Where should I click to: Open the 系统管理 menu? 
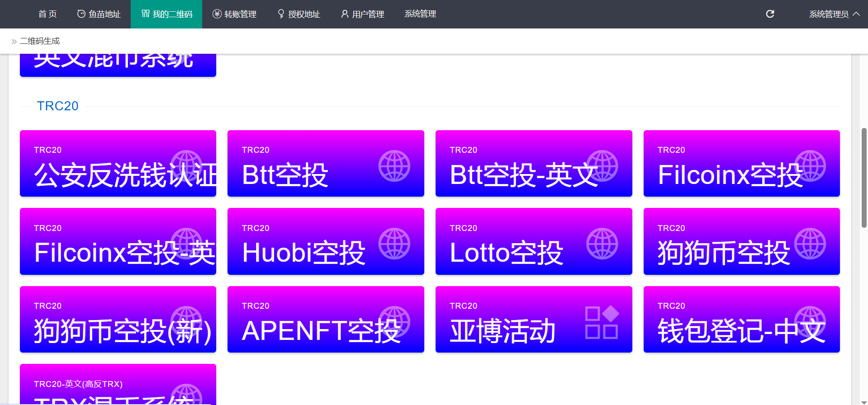[x=420, y=14]
